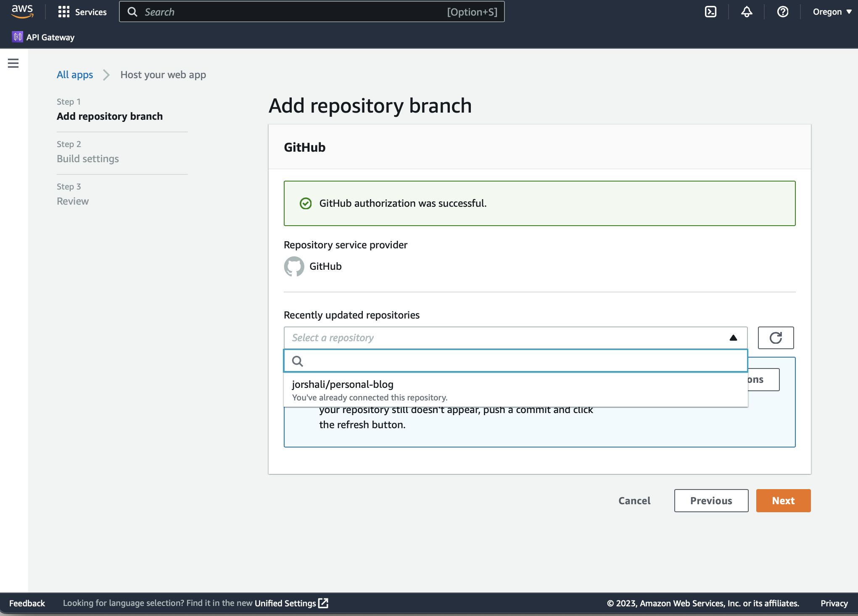Image resolution: width=858 pixels, height=616 pixels.
Task: Click the Repository service provider label
Action: pyautogui.click(x=346, y=245)
